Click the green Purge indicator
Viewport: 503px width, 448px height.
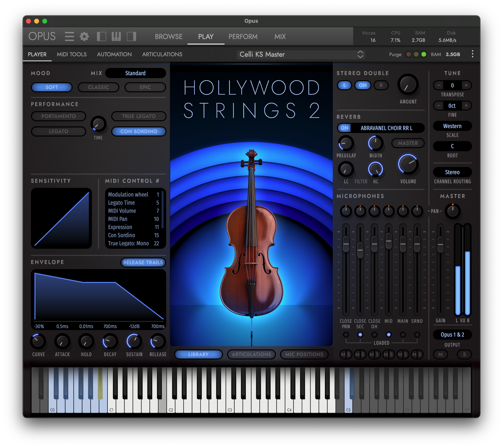(424, 54)
